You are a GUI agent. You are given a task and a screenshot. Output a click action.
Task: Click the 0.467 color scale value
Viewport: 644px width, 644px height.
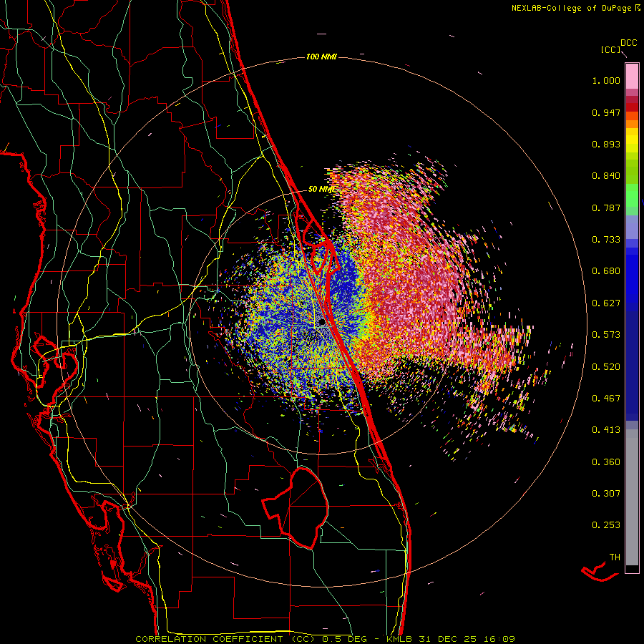606,399
